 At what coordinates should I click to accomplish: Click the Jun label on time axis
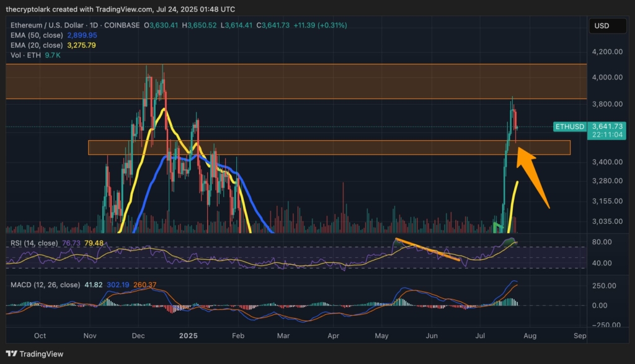pos(432,335)
